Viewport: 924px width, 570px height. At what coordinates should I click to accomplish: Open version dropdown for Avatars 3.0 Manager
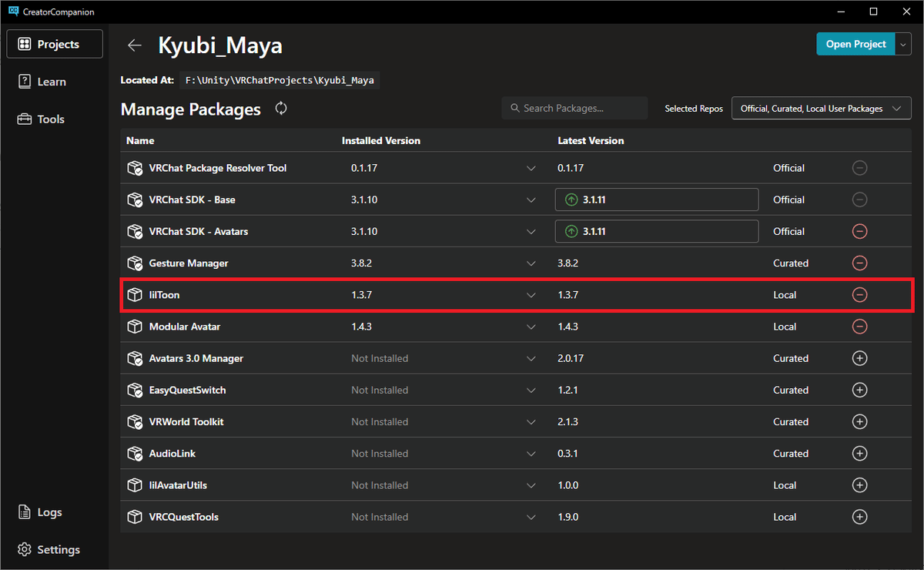tap(531, 358)
